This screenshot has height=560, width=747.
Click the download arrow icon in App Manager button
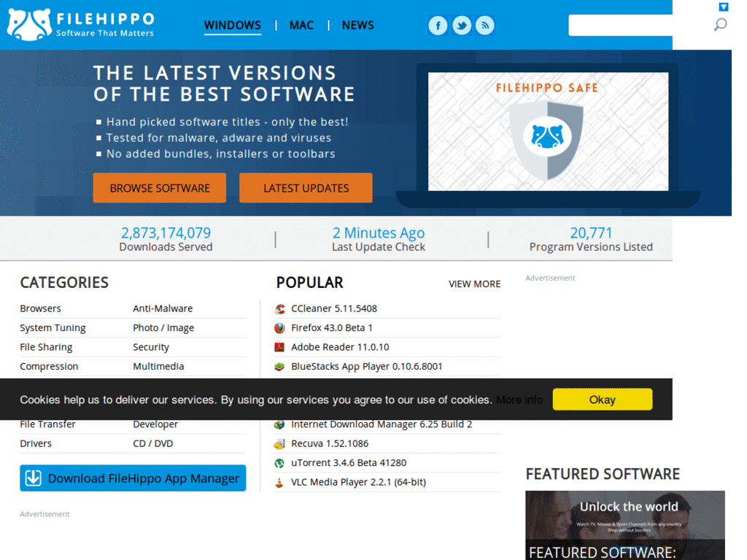pyautogui.click(x=34, y=478)
